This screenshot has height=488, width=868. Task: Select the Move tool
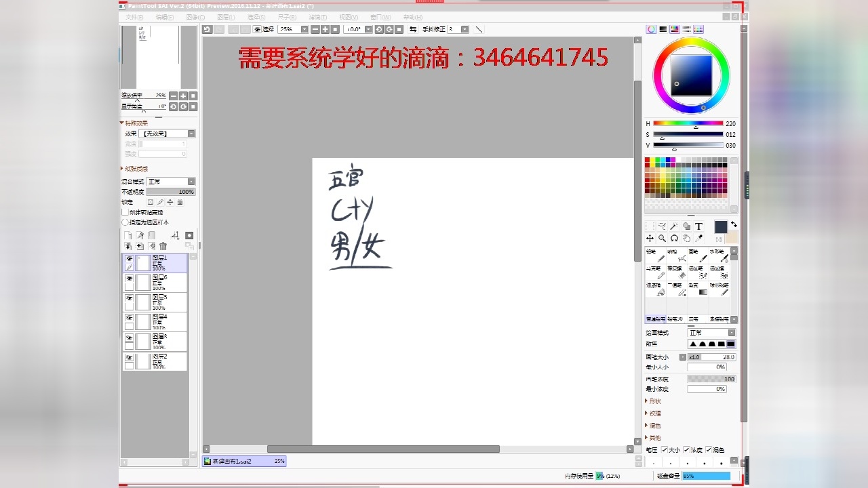point(650,239)
